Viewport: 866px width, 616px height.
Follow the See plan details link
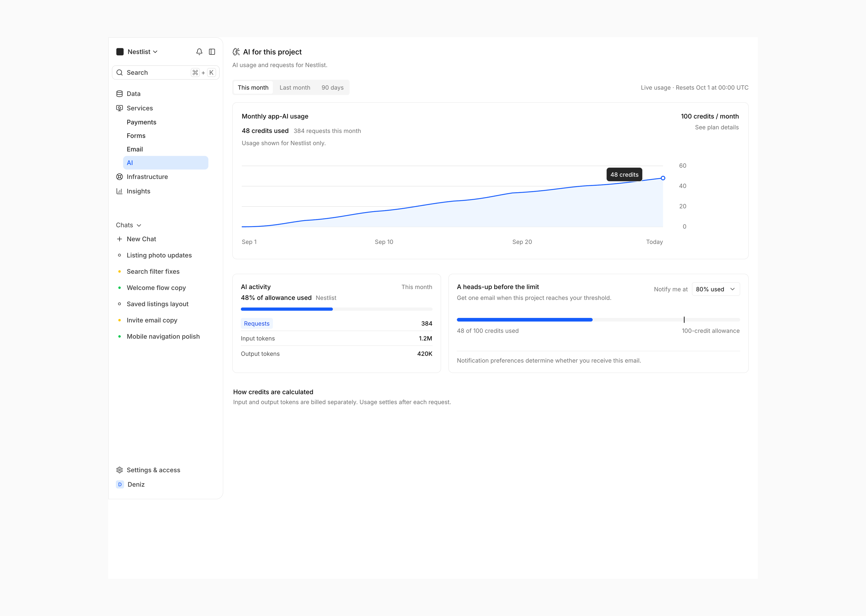[x=717, y=128]
